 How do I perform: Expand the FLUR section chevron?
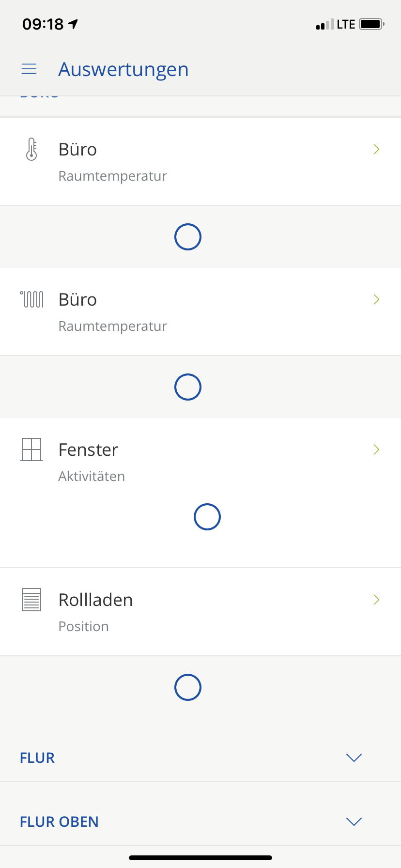coord(354,758)
